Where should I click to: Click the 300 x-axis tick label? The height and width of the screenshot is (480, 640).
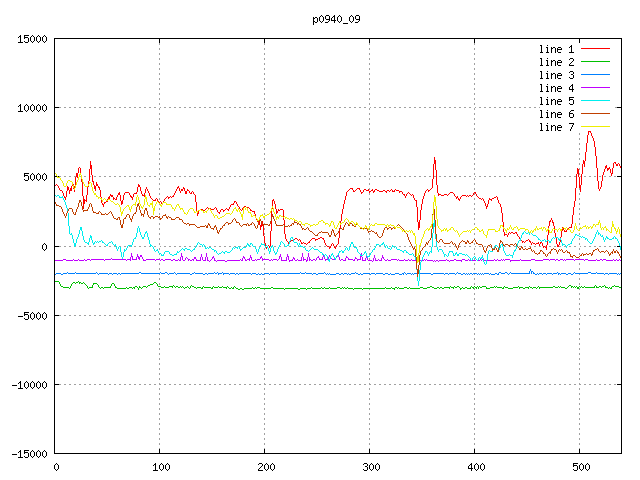click(370, 467)
